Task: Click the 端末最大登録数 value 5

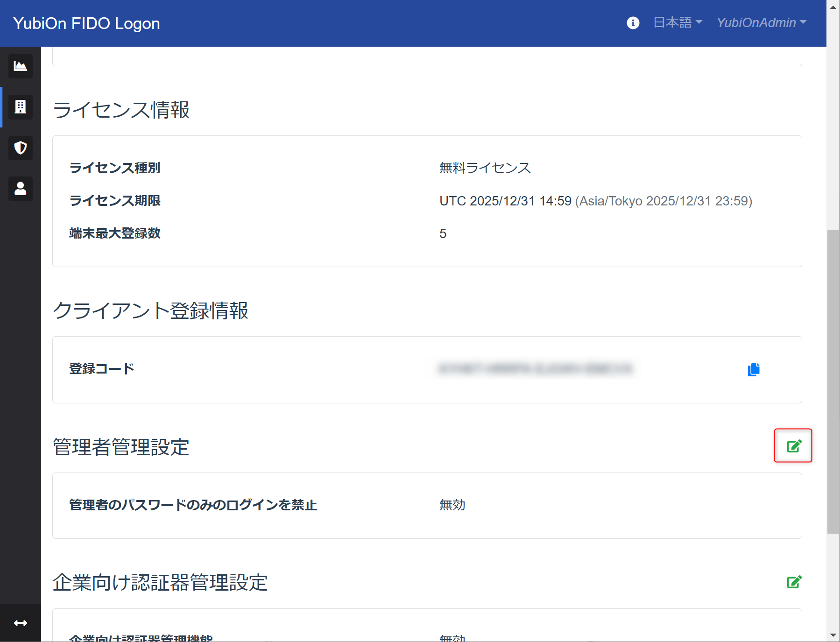Action: point(443,233)
